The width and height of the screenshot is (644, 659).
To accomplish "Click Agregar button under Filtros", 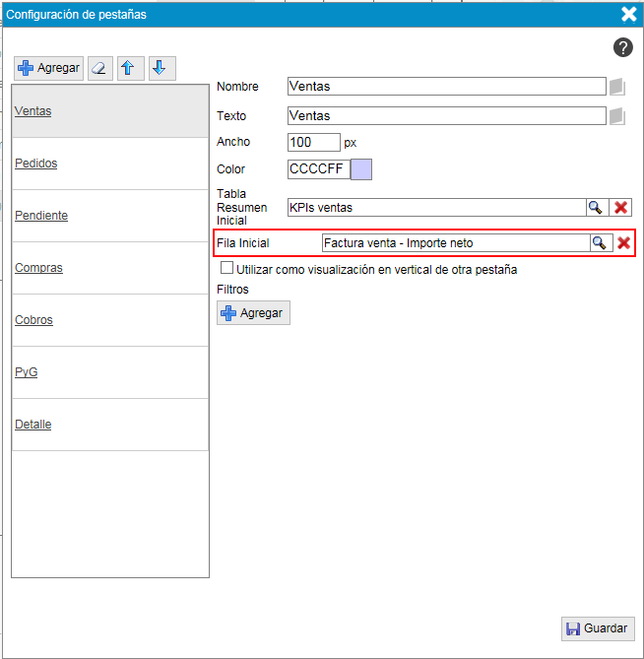I will coord(253,313).
